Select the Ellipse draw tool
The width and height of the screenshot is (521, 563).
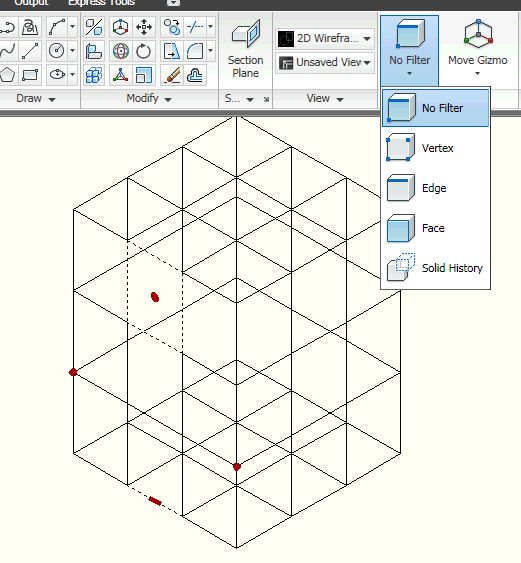tap(57, 75)
